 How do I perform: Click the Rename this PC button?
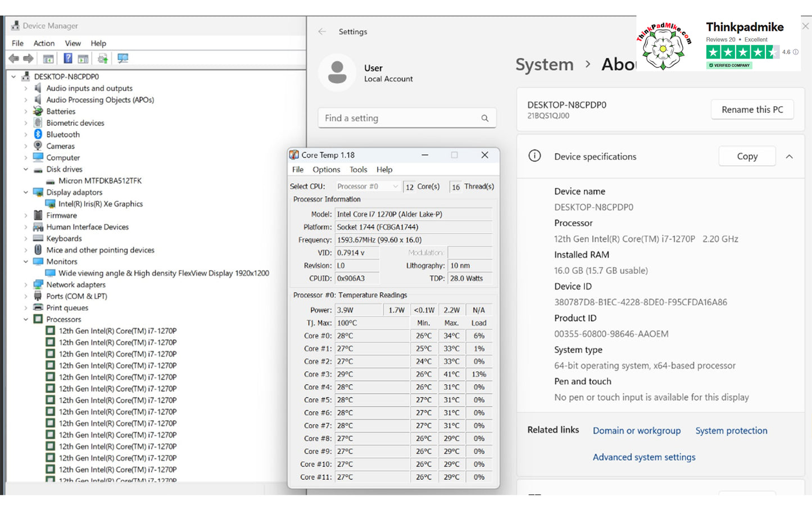[752, 110]
